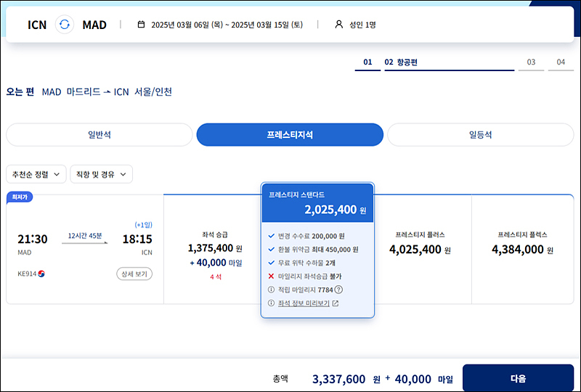Select the 일등석 cabin tab
Viewport: 581px width, 392px height.
481,134
